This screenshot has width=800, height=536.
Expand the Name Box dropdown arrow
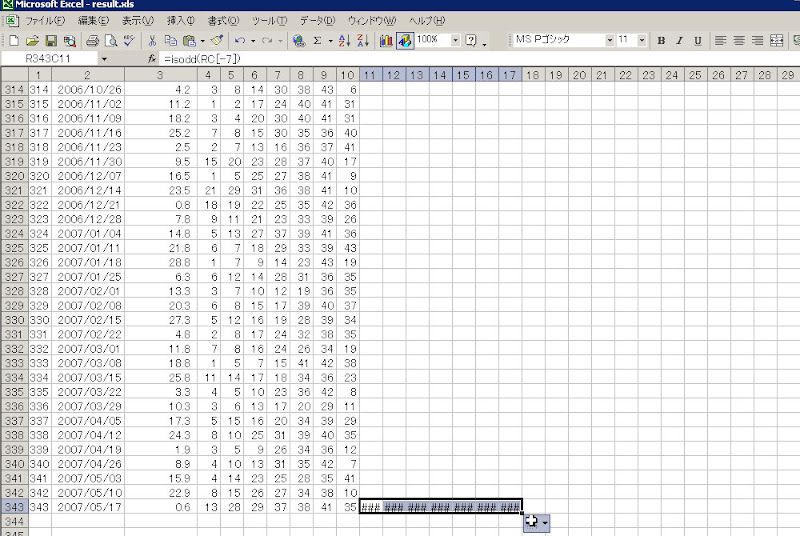pyautogui.click(x=104, y=59)
